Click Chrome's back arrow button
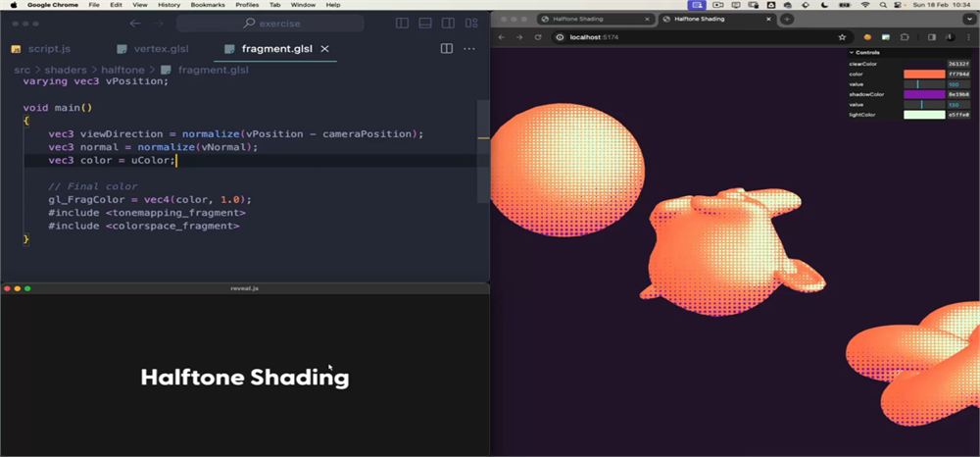Screen dimensions: 980x457 pos(501,37)
